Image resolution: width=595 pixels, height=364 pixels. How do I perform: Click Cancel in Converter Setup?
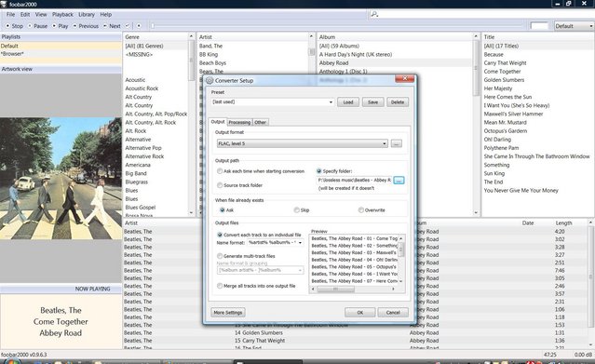tap(393, 313)
